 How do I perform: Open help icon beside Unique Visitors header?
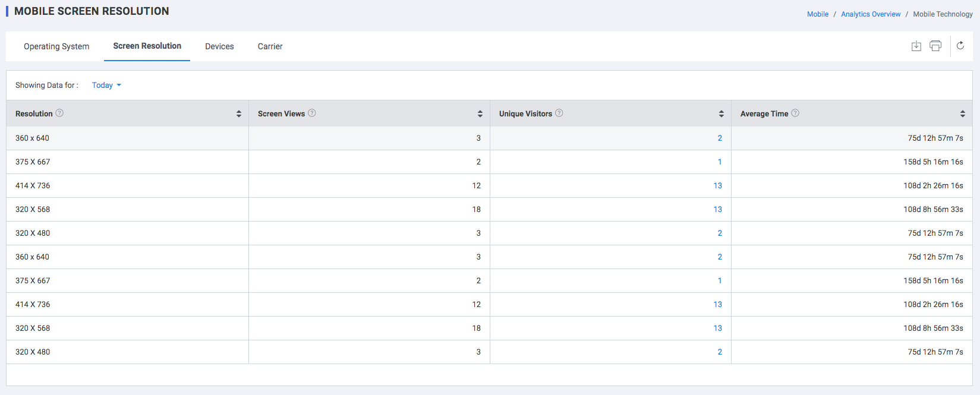(x=559, y=113)
